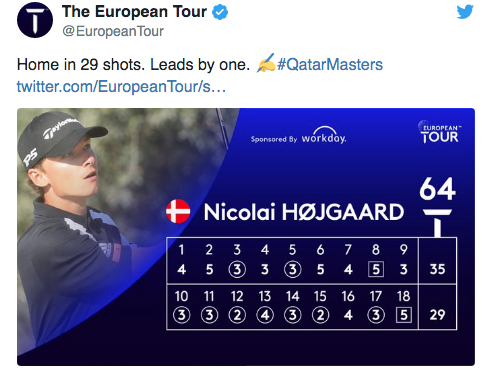Click the blue verified badge
The height and width of the screenshot is (376, 482).
220,13
